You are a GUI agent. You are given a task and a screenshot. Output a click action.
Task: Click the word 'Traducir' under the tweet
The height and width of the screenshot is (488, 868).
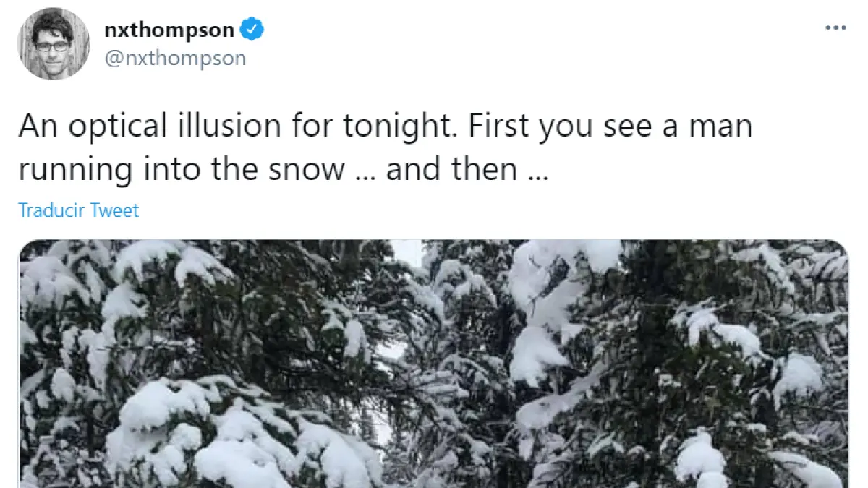(x=52, y=210)
